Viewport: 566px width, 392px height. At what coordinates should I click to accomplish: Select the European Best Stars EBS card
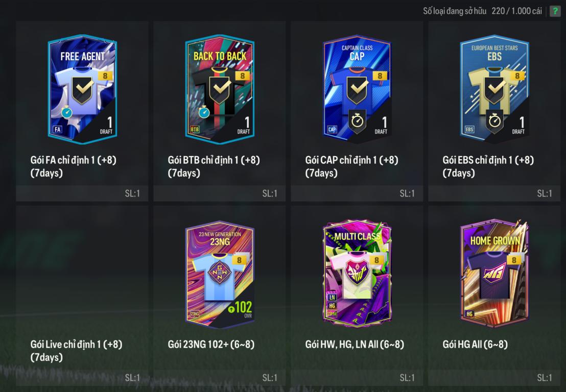[494, 89]
